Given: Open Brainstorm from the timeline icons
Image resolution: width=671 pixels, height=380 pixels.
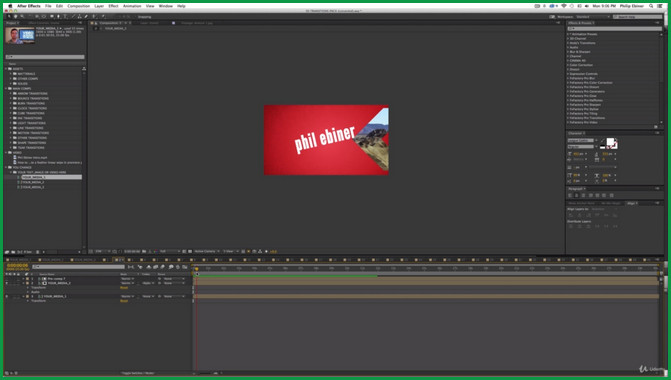Looking at the screenshot, I should (171, 267).
